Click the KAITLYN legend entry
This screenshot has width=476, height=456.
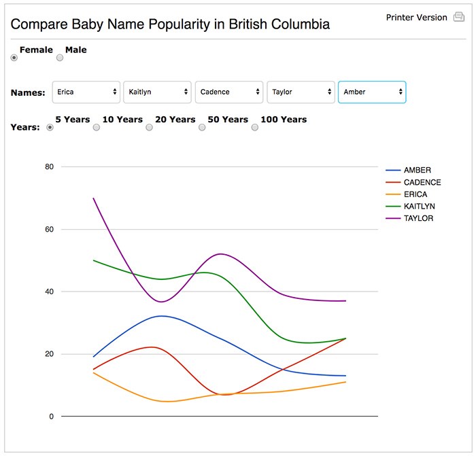[410, 207]
